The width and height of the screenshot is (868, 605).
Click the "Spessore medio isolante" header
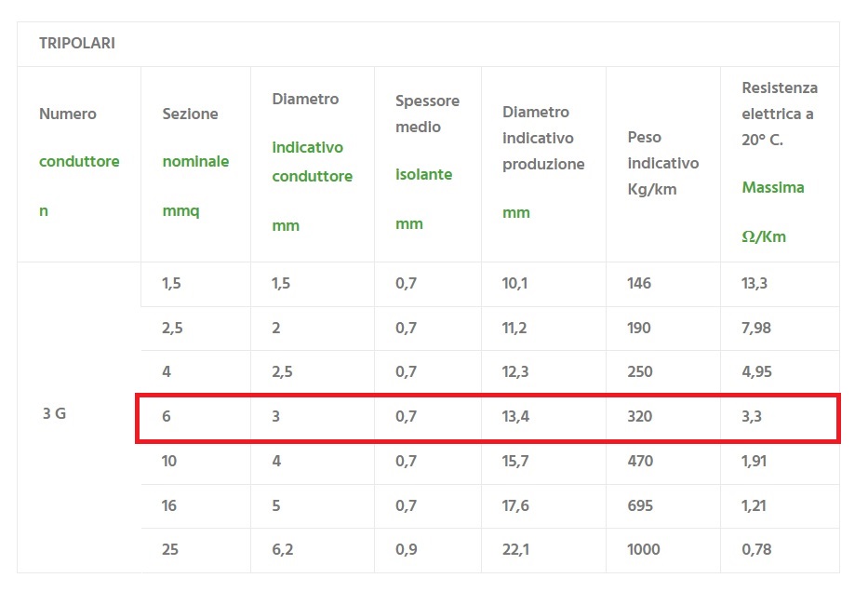[x=427, y=162]
